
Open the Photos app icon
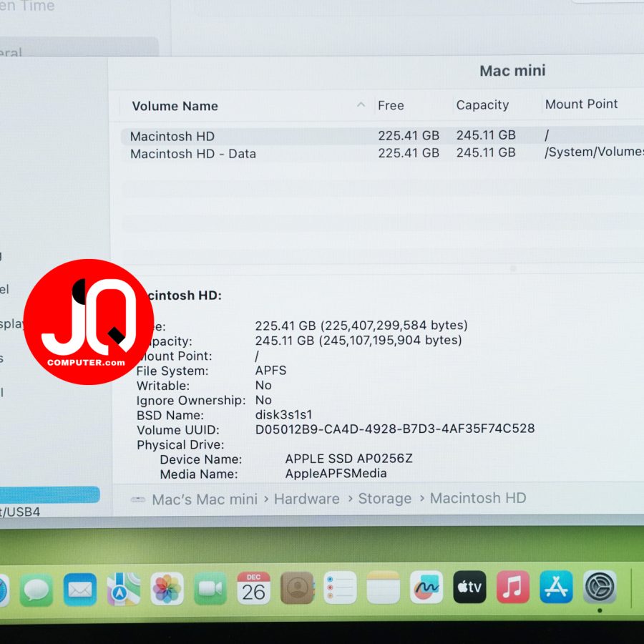(x=167, y=589)
